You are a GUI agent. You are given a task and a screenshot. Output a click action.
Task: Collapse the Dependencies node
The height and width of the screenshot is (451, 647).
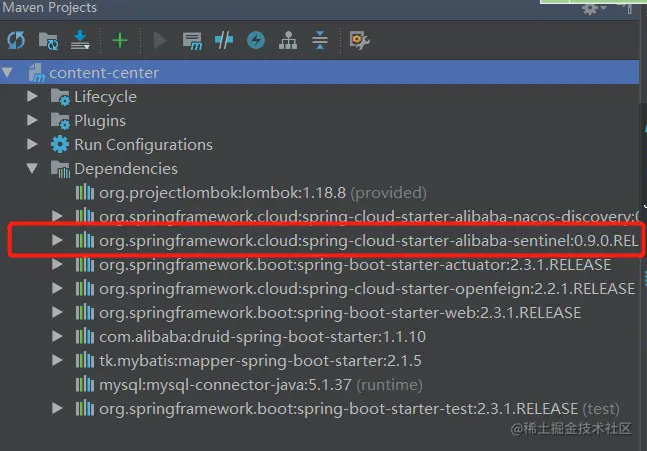pos(32,168)
